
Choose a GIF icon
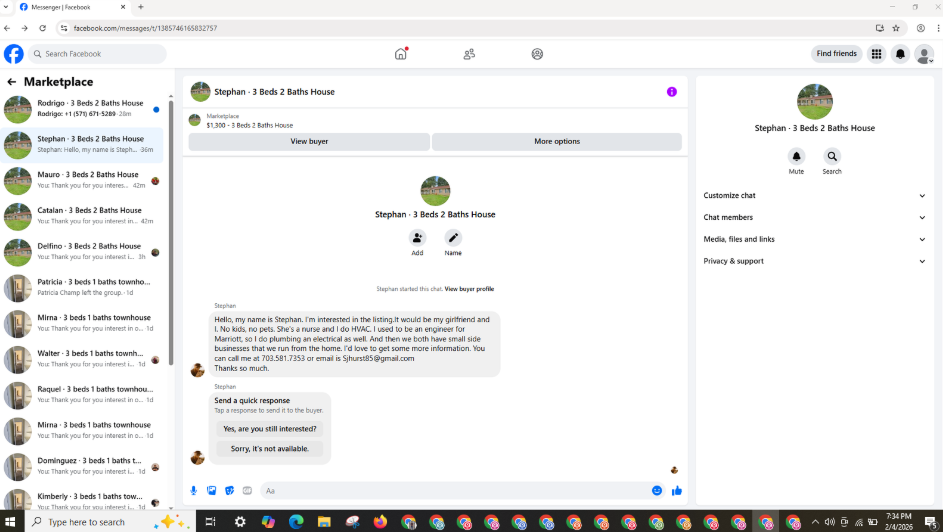(247, 491)
